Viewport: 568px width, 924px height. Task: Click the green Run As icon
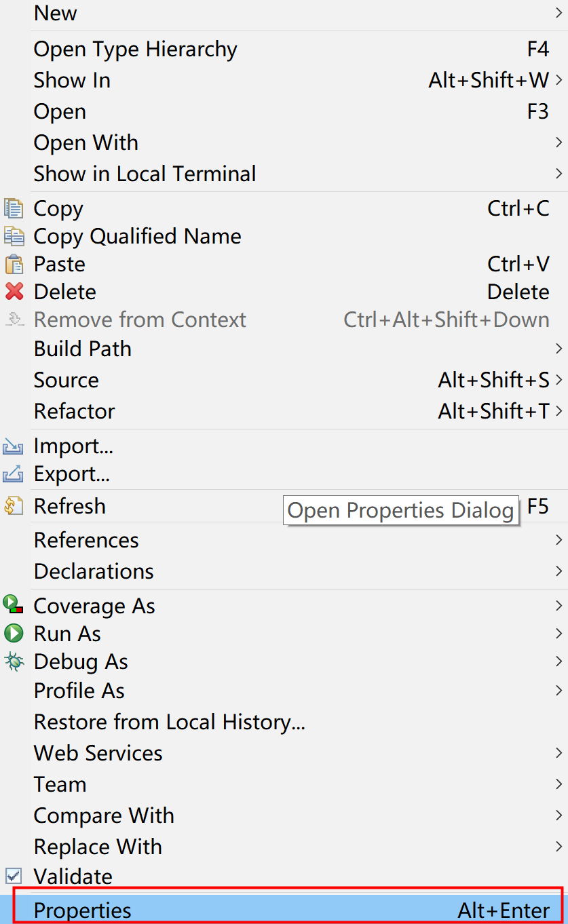click(14, 634)
